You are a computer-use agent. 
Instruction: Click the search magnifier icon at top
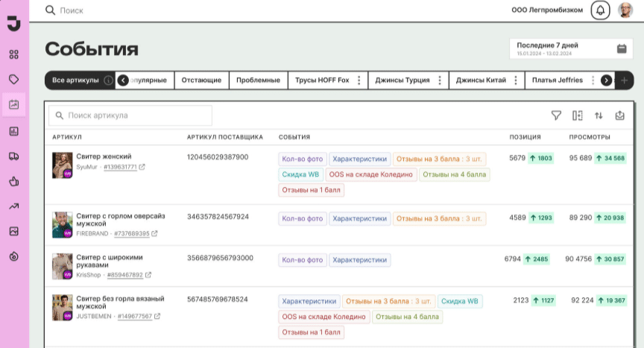pyautogui.click(x=50, y=10)
